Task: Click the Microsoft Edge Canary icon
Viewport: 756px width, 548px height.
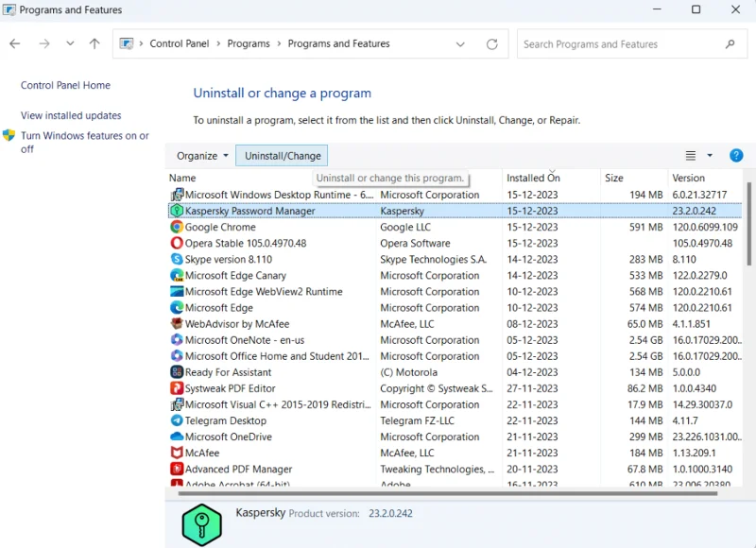Action: (x=178, y=276)
